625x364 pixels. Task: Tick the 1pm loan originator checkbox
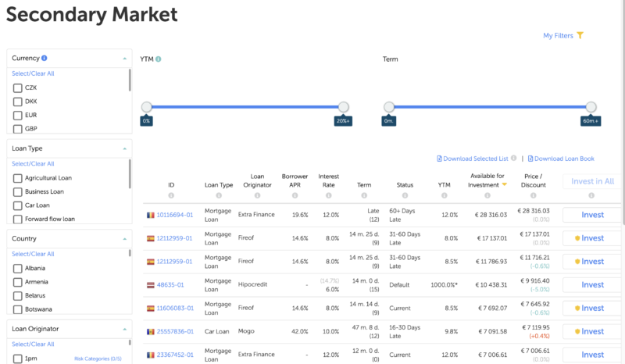click(17, 359)
